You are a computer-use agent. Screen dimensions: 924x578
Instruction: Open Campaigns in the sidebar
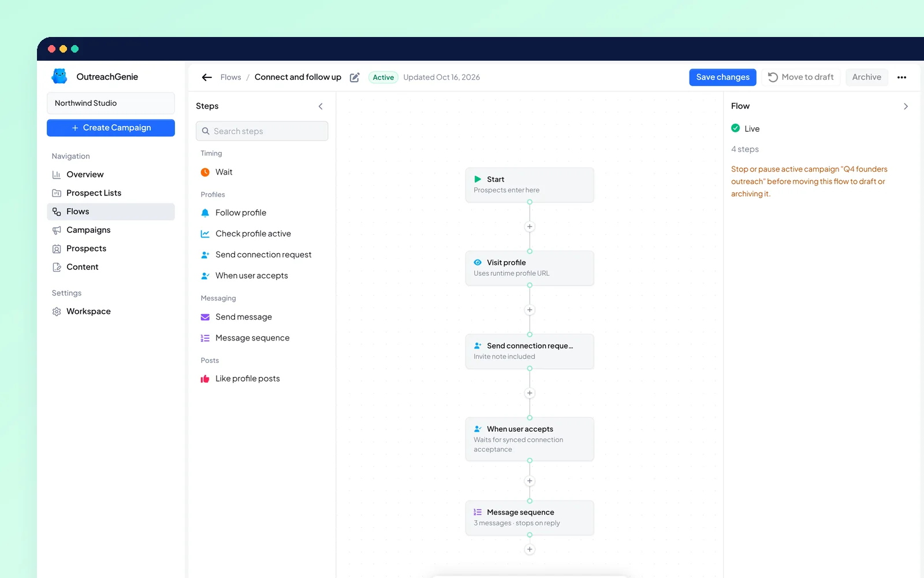click(x=111, y=230)
